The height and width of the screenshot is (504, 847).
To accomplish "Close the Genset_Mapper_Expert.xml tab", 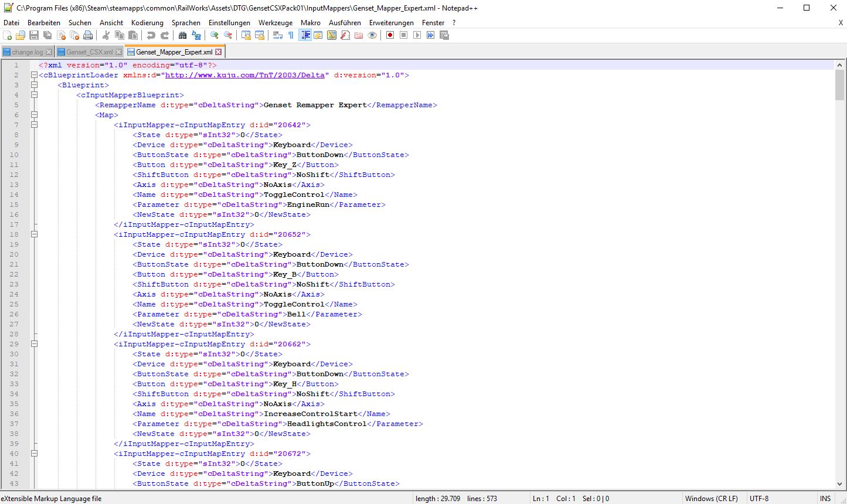I will click(219, 52).
